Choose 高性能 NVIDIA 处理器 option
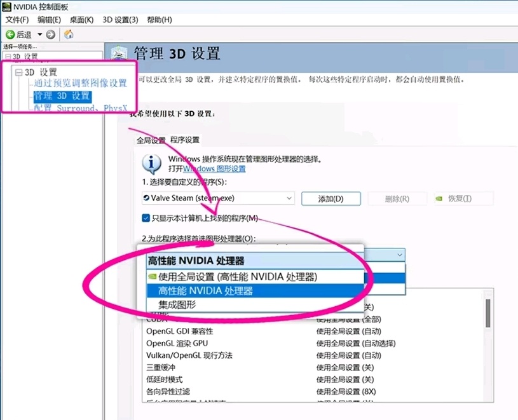 coord(206,291)
